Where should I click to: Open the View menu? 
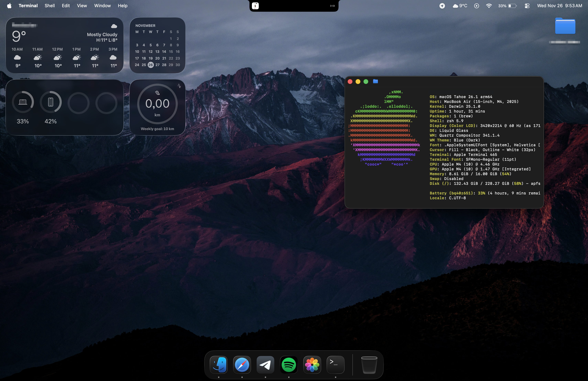pyautogui.click(x=82, y=6)
